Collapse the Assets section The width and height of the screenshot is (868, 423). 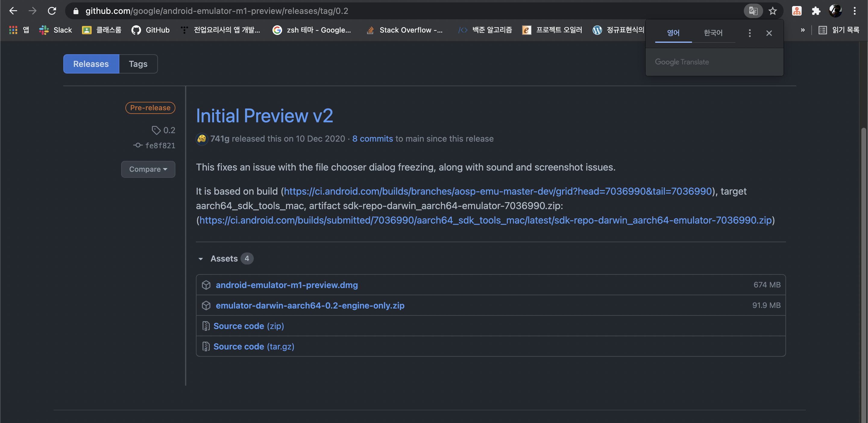click(x=201, y=258)
